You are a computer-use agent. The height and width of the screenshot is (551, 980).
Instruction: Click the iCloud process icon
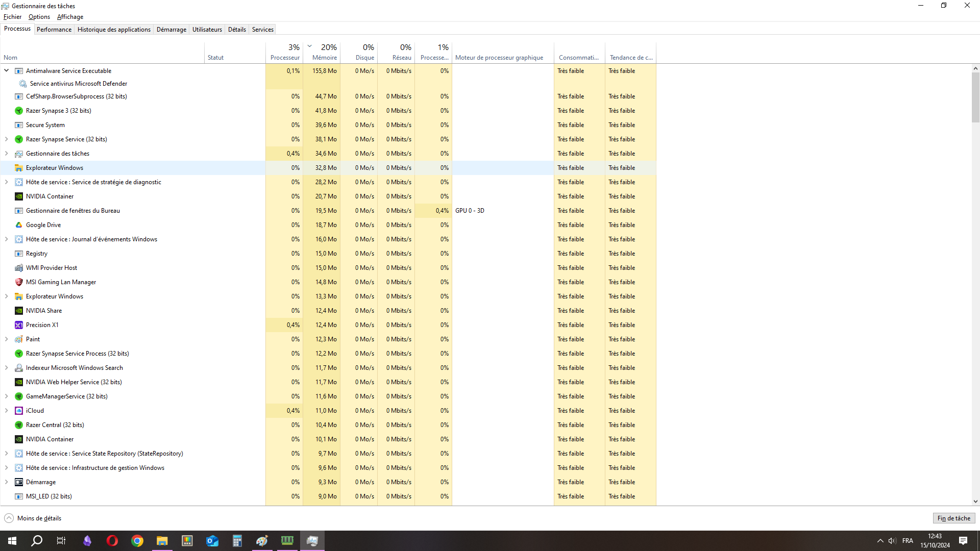(x=19, y=411)
